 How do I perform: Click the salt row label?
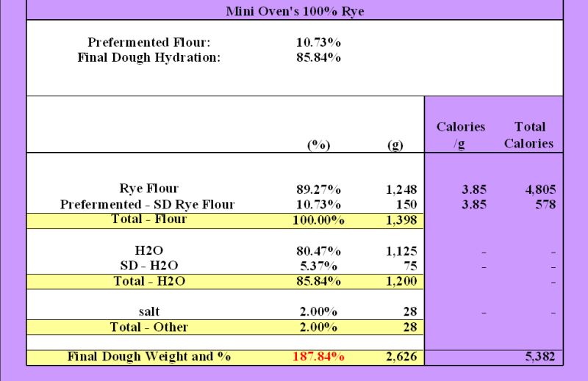click(149, 312)
